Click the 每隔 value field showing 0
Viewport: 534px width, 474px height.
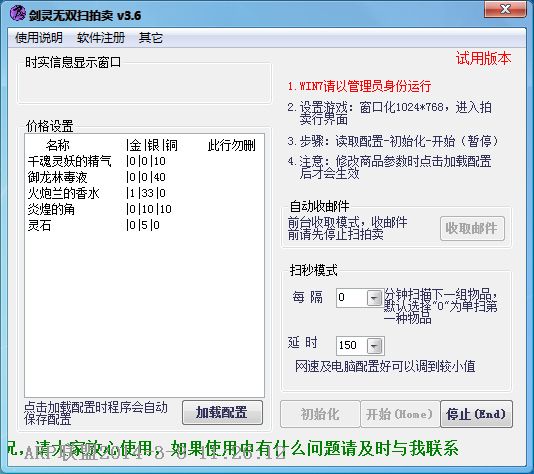(351, 298)
